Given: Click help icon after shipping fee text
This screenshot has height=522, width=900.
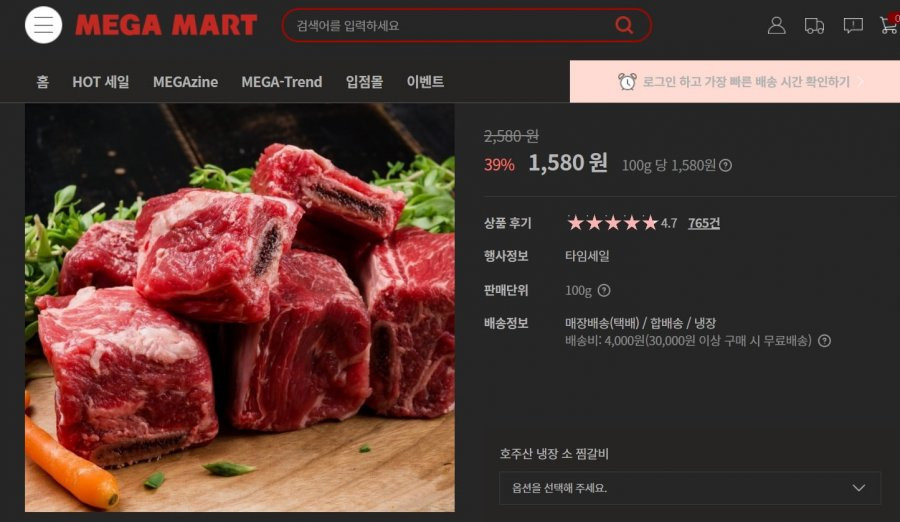Looking at the screenshot, I should (x=824, y=341).
